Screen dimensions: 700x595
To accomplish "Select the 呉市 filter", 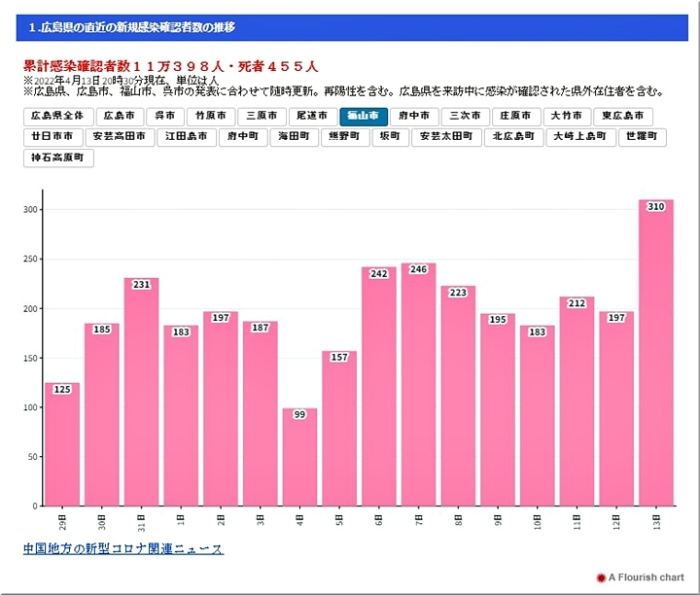I will click(164, 116).
